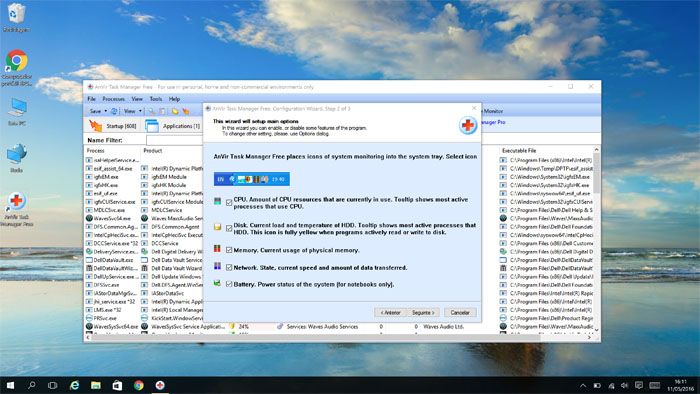Expand the View toolbar dropdown arrow
Image resolution: width=700 pixels, height=394 pixels.
[140, 111]
